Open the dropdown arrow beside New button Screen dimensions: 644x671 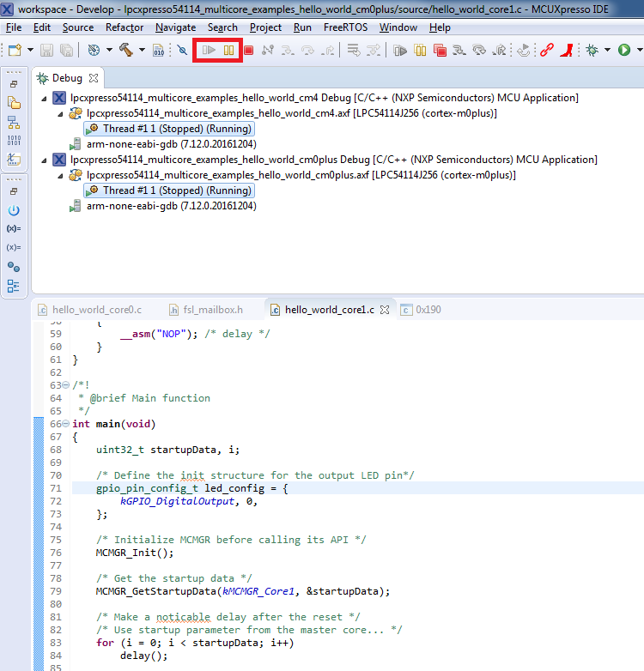click(x=30, y=51)
